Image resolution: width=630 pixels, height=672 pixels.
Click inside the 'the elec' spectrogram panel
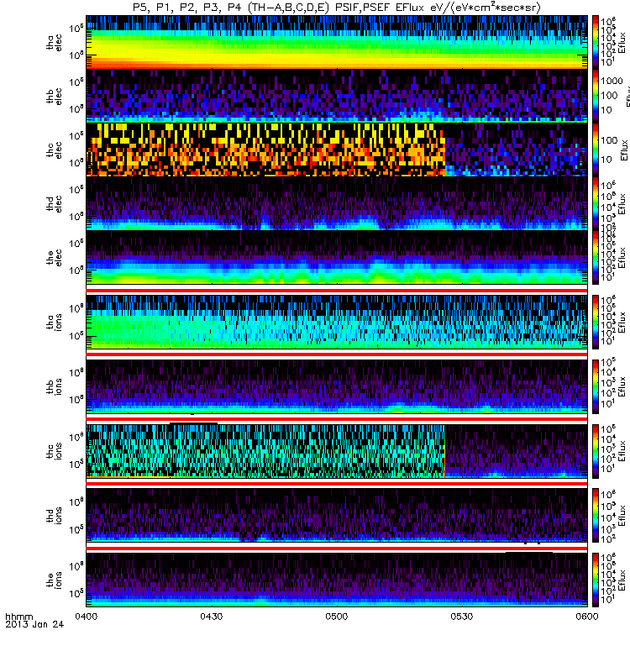pyautogui.click(x=337, y=258)
